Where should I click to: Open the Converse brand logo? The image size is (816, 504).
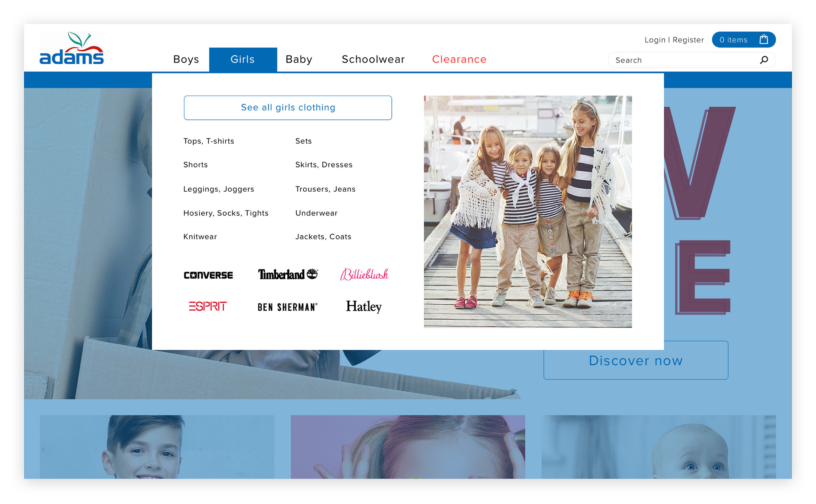(x=208, y=275)
